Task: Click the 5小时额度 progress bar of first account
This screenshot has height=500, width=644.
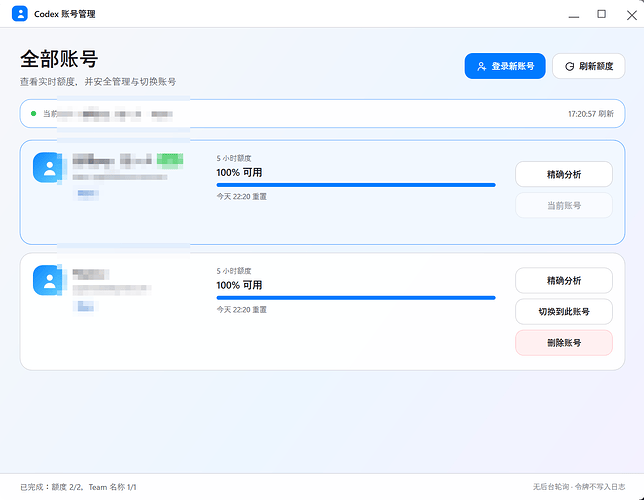Action: (x=356, y=185)
